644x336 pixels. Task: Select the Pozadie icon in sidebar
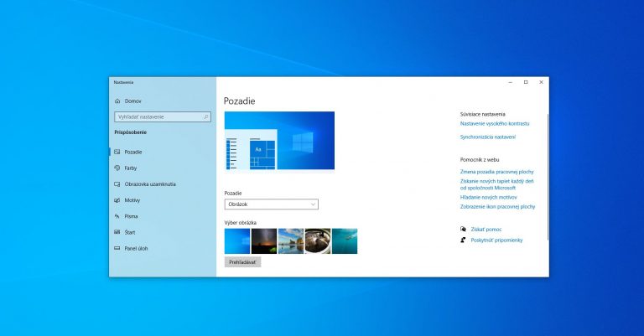coord(117,152)
